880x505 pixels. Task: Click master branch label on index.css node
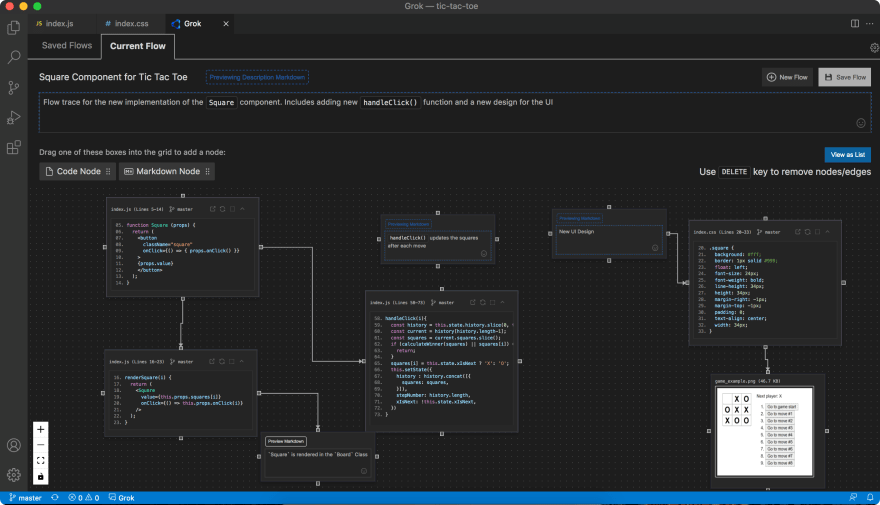(x=768, y=232)
